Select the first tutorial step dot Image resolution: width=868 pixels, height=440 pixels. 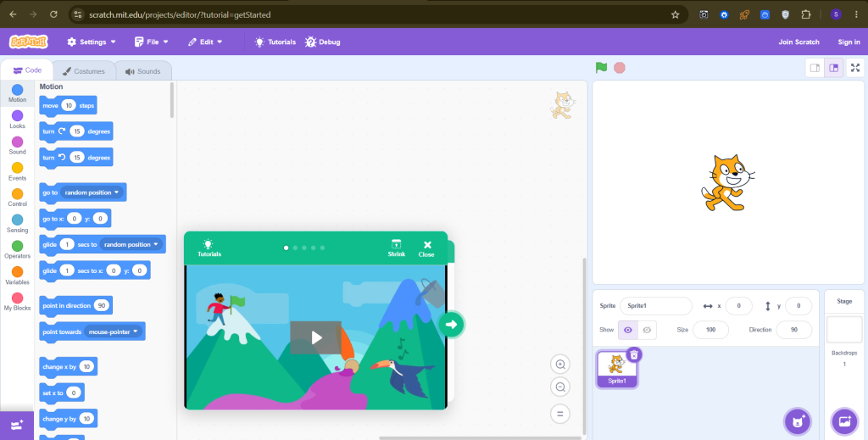pos(287,248)
